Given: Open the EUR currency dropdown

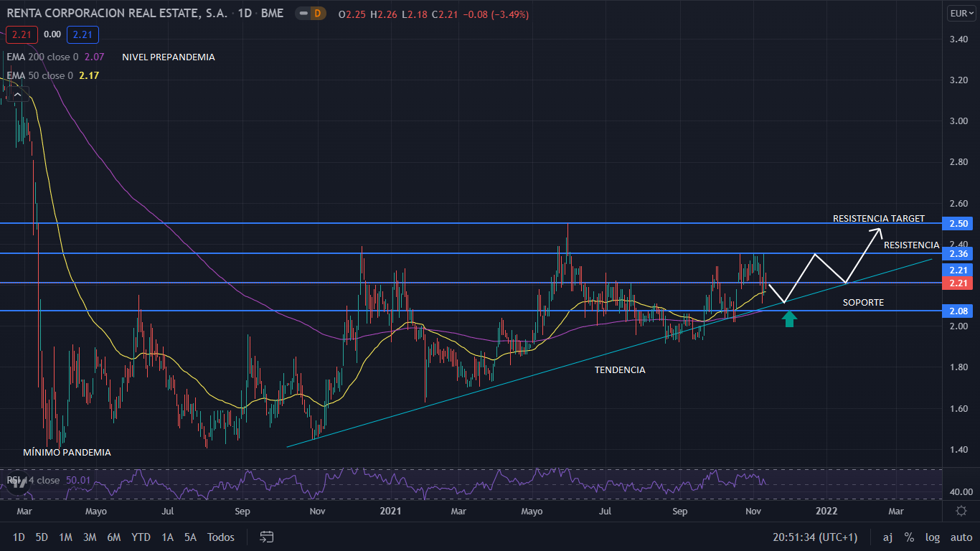Looking at the screenshot, I should [961, 13].
